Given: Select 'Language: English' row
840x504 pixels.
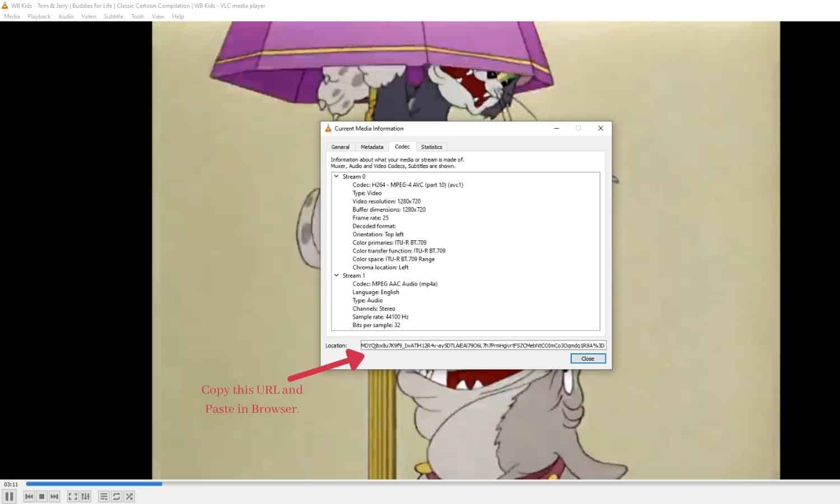Looking at the screenshot, I should [376, 292].
